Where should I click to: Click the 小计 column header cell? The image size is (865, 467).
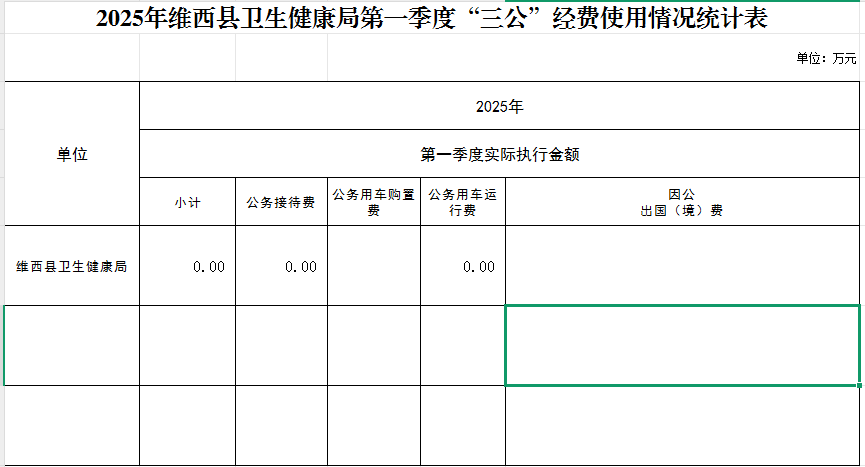(x=187, y=203)
